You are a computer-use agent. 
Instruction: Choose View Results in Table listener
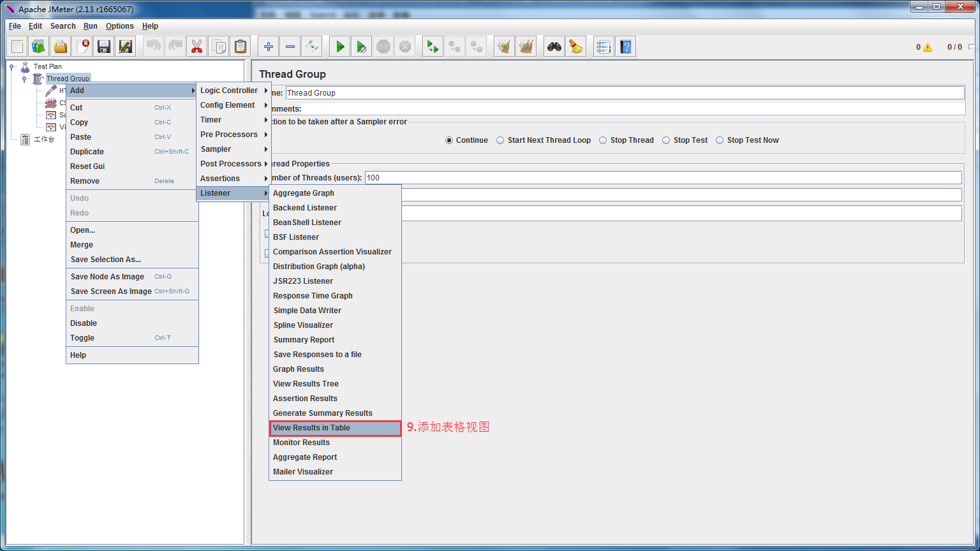tap(335, 428)
